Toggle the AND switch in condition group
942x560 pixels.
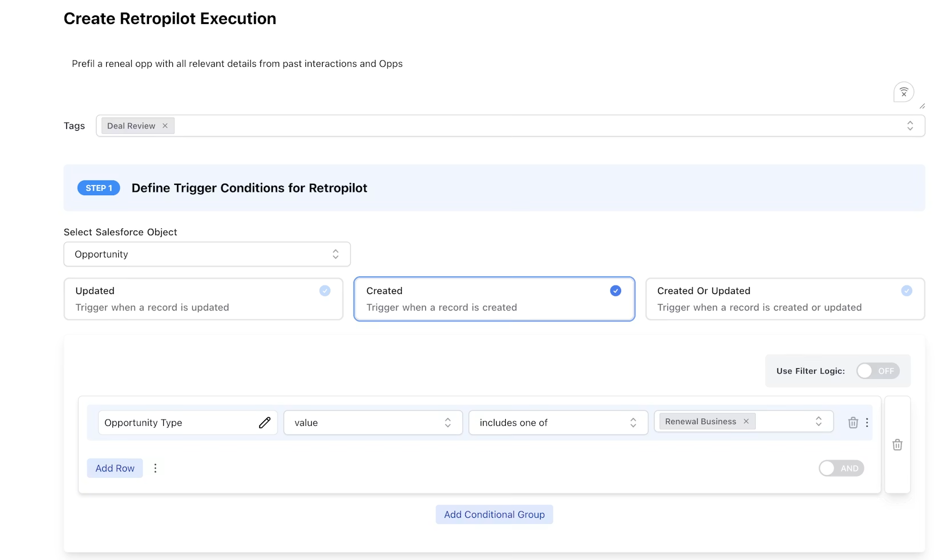coord(841,468)
